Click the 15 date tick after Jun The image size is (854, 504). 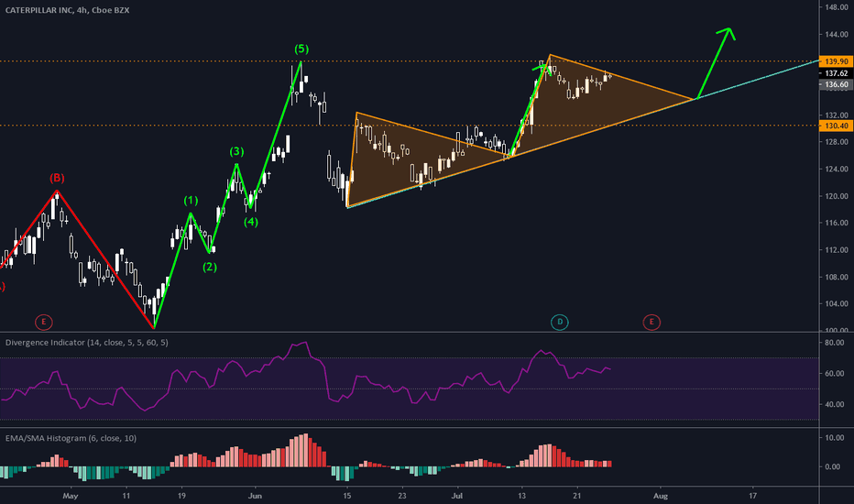(347, 496)
